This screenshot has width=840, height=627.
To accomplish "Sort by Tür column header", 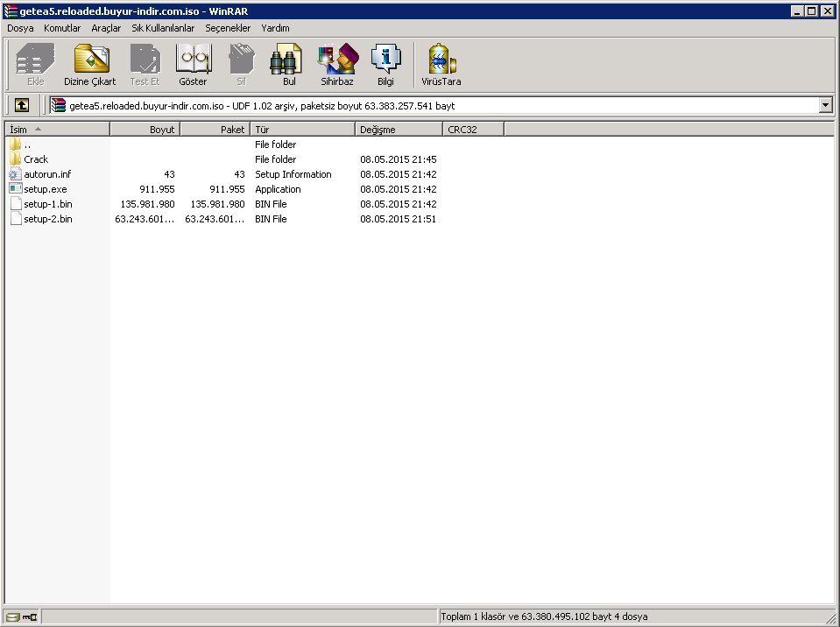I will click(303, 129).
